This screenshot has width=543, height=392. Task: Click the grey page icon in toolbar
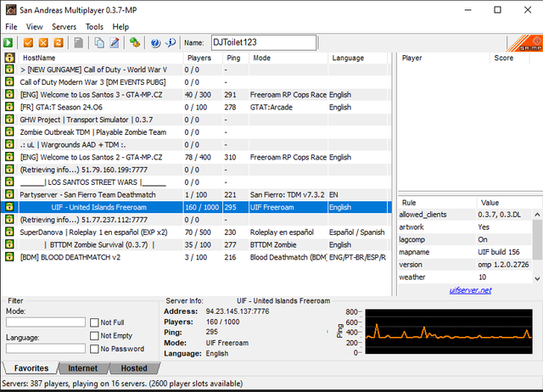coord(79,42)
